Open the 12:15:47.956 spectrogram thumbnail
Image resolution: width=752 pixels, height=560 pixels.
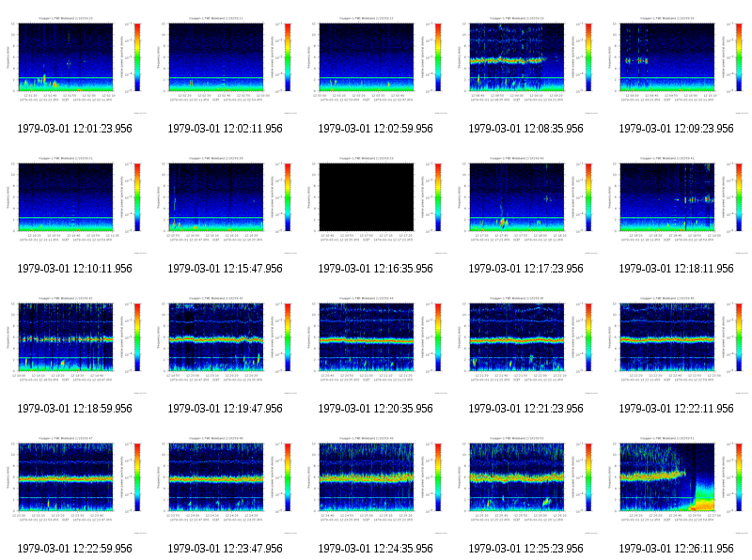click(226, 205)
